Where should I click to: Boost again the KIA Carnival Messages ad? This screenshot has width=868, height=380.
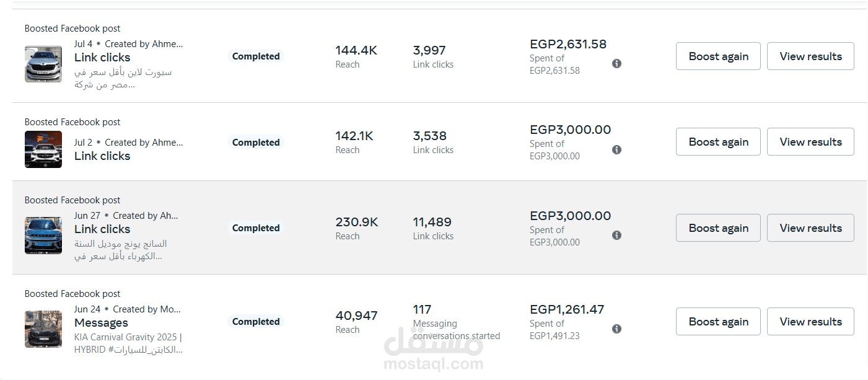(x=718, y=322)
